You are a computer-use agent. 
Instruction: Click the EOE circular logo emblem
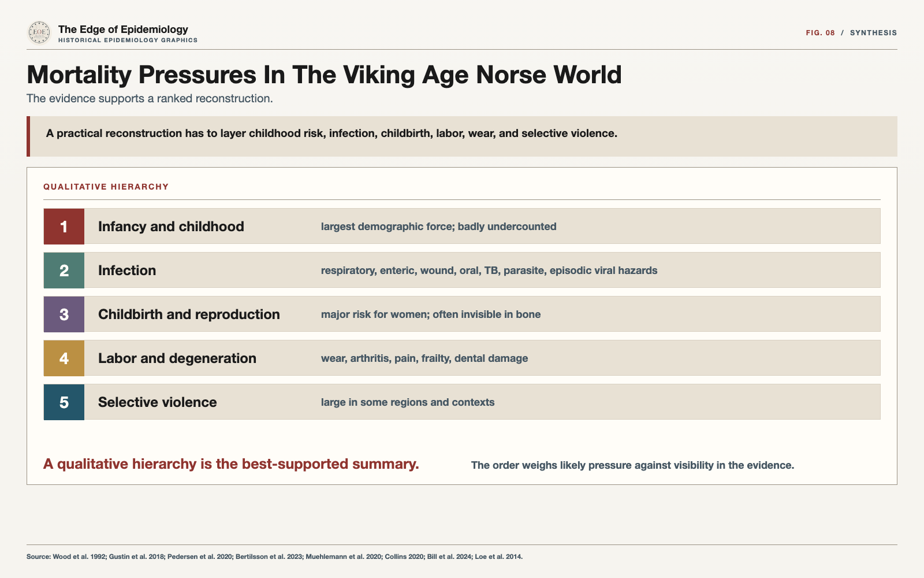(39, 32)
